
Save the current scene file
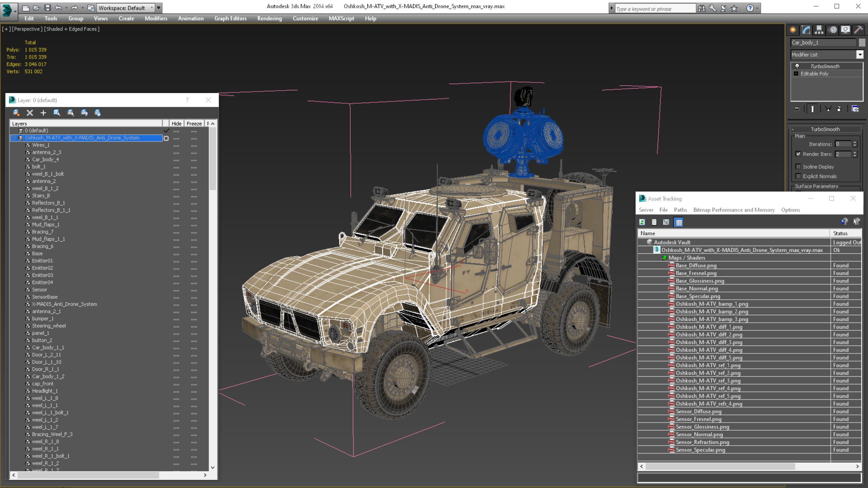click(x=48, y=8)
